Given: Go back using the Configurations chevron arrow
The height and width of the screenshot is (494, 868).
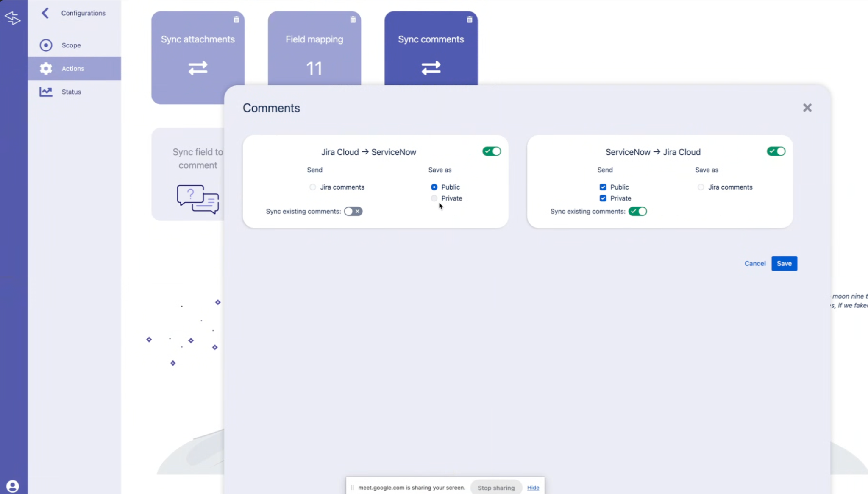Looking at the screenshot, I should click(x=45, y=13).
